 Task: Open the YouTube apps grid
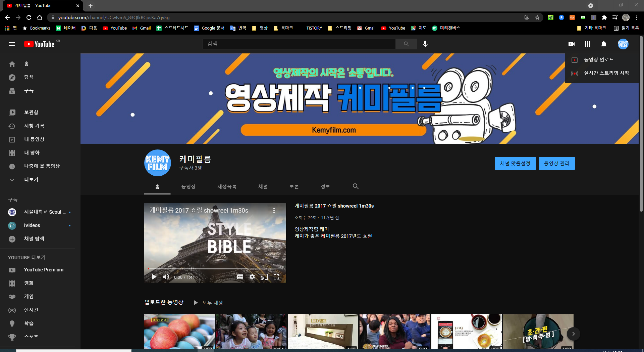588,44
